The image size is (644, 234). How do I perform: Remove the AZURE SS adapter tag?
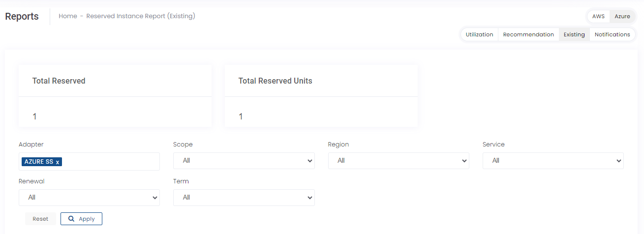pos(58,162)
